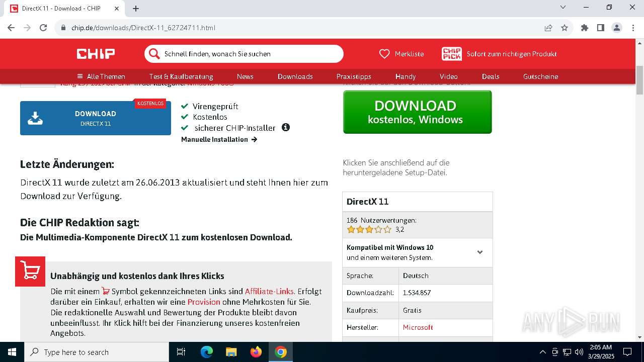Image resolution: width=644 pixels, height=362 pixels.
Task: Open Handy menu item
Action: coord(406,76)
